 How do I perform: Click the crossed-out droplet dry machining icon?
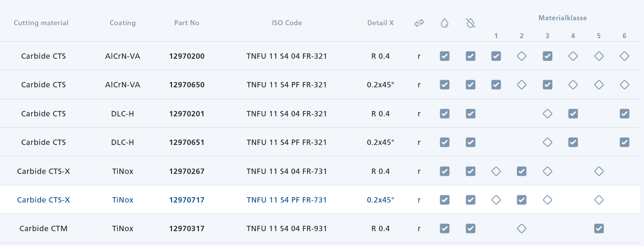[471, 23]
